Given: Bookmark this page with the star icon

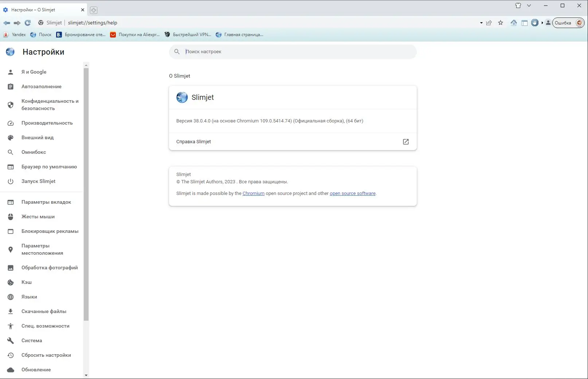Looking at the screenshot, I should tap(501, 23).
